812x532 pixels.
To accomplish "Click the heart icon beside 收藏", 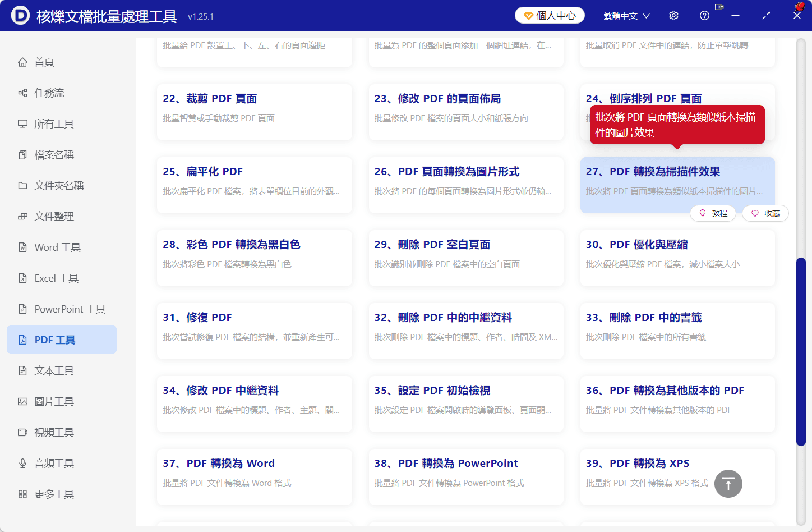I will click(755, 213).
